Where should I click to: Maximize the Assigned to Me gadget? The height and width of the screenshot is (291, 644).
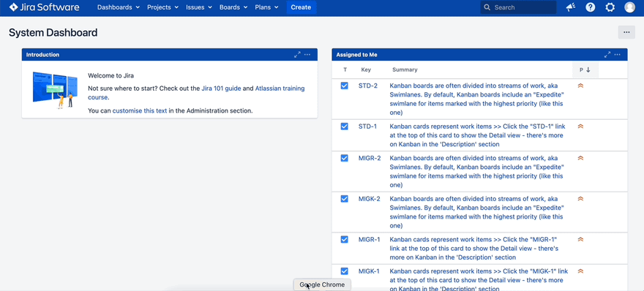point(607,55)
